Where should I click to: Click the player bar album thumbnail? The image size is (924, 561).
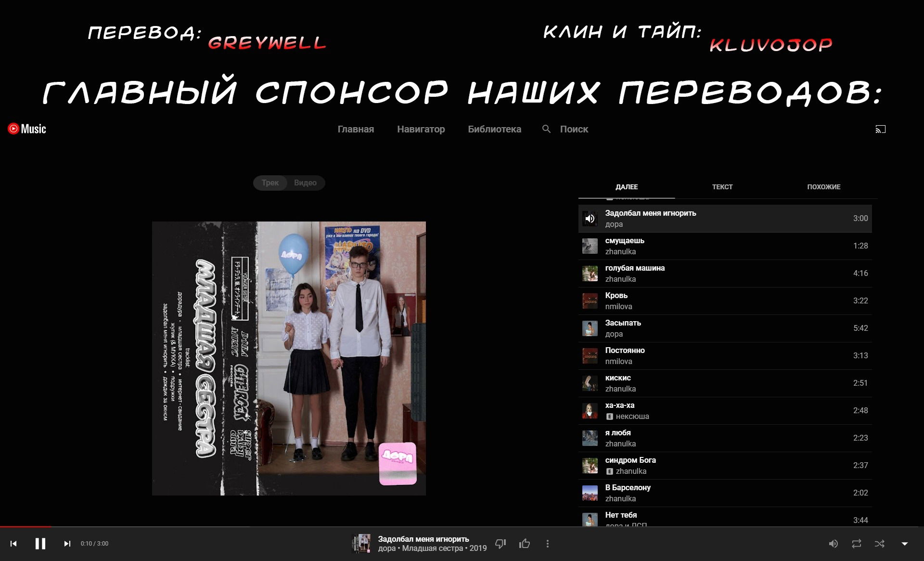click(x=361, y=544)
